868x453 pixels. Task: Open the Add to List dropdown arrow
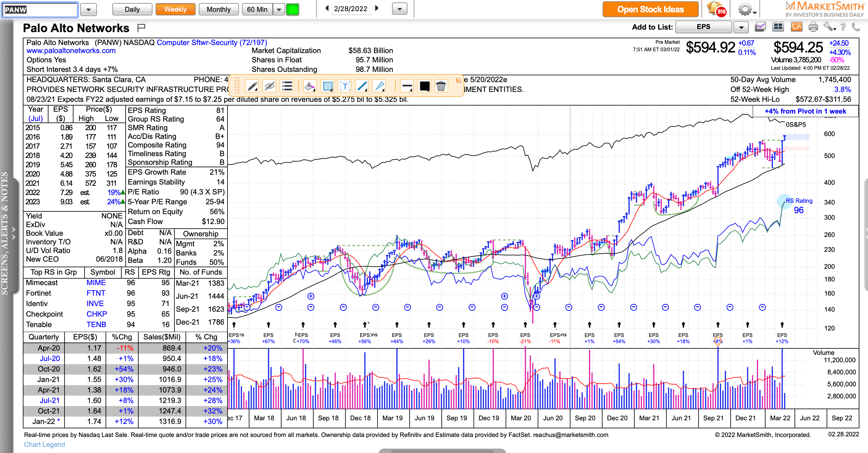[x=741, y=27]
